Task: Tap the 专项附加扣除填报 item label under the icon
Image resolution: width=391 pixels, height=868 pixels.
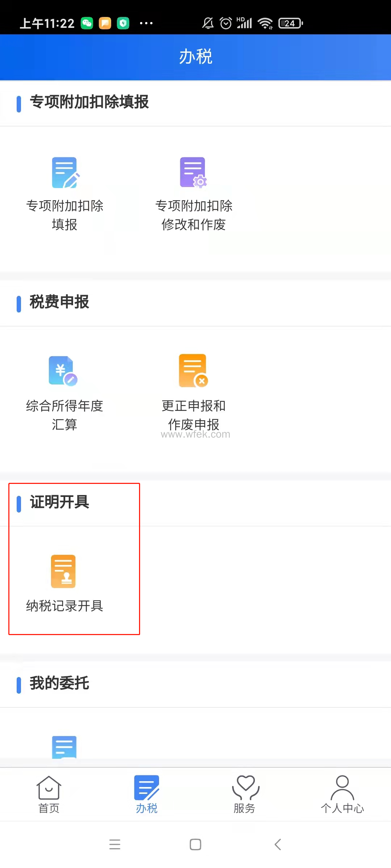Action: coord(65,215)
